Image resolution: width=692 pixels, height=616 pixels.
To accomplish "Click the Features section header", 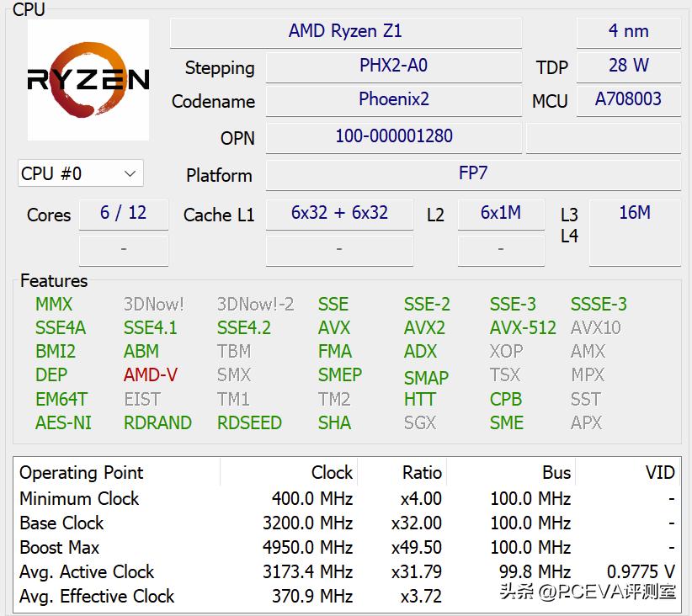I will pyautogui.click(x=54, y=281).
